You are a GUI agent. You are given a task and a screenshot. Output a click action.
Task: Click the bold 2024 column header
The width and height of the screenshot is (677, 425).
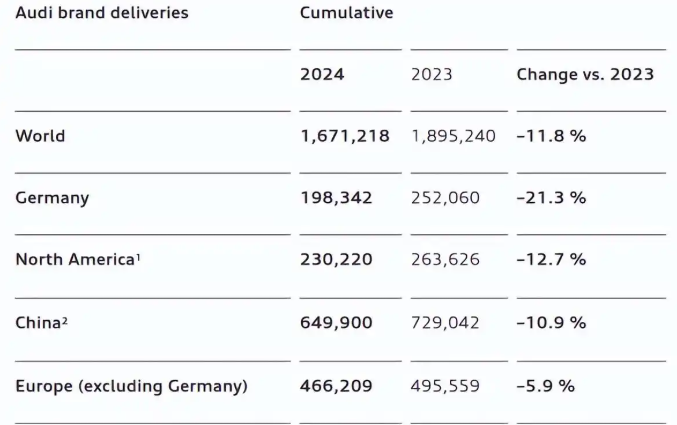point(322,75)
